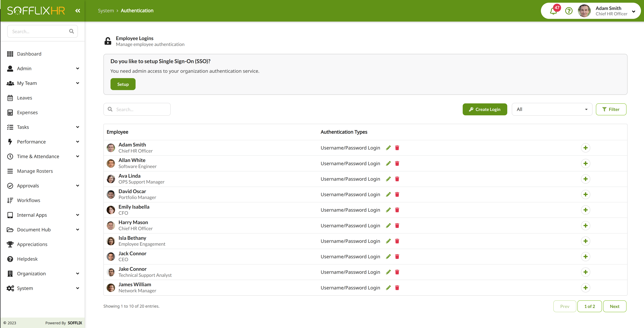Image resolution: width=644 pixels, height=328 pixels.
Task: Add authentication type for Ava Linda via plus icon
Action: point(586,179)
